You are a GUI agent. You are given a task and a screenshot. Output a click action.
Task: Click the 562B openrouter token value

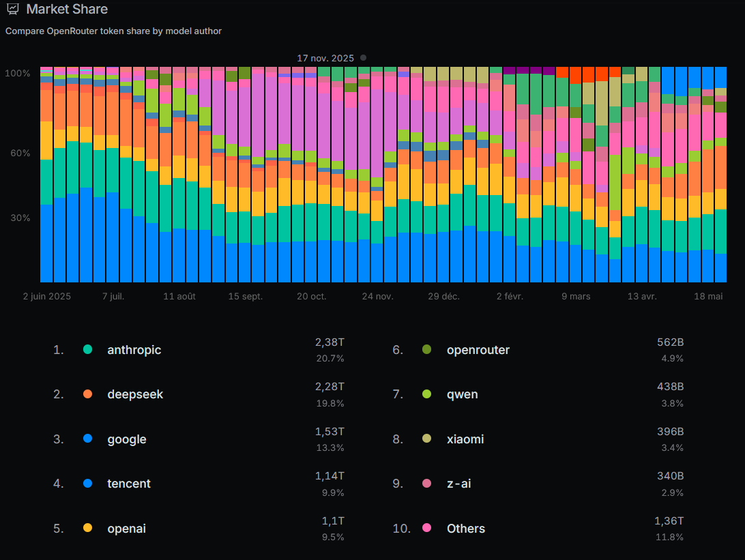pyautogui.click(x=671, y=342)
